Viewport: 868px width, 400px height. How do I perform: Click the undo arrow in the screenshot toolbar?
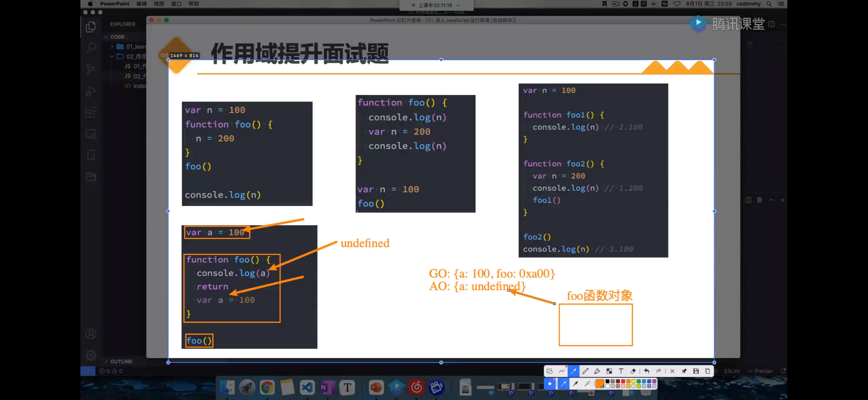pyautogui.click(x=646, y=371)
